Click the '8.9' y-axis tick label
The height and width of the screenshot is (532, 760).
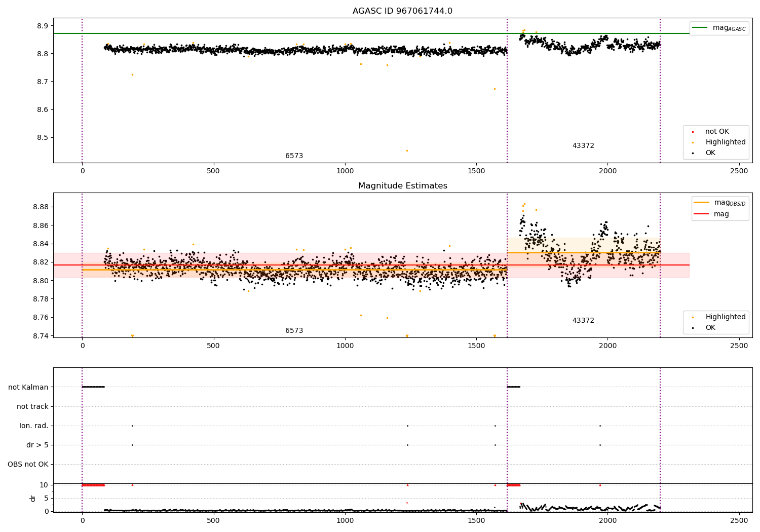(43, 26)
